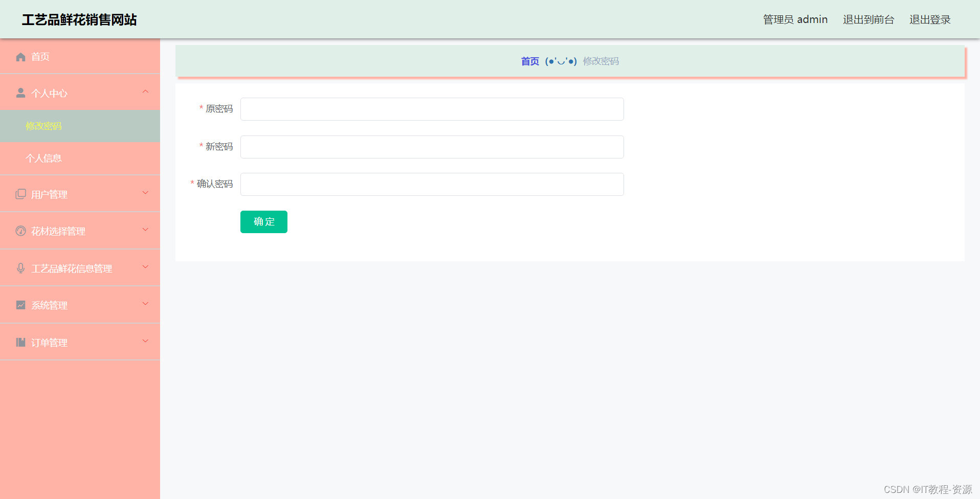Image resolution: width=980 pixels, height=499 pixels.
Task: Open the 用户管理 menu label
Action: click(x=49, y=194)
